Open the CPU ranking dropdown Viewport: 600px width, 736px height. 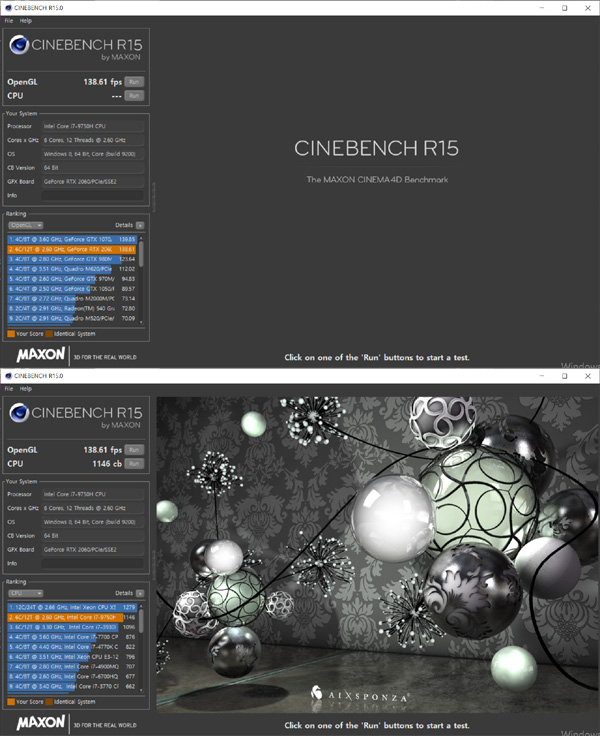click(25, 593)
